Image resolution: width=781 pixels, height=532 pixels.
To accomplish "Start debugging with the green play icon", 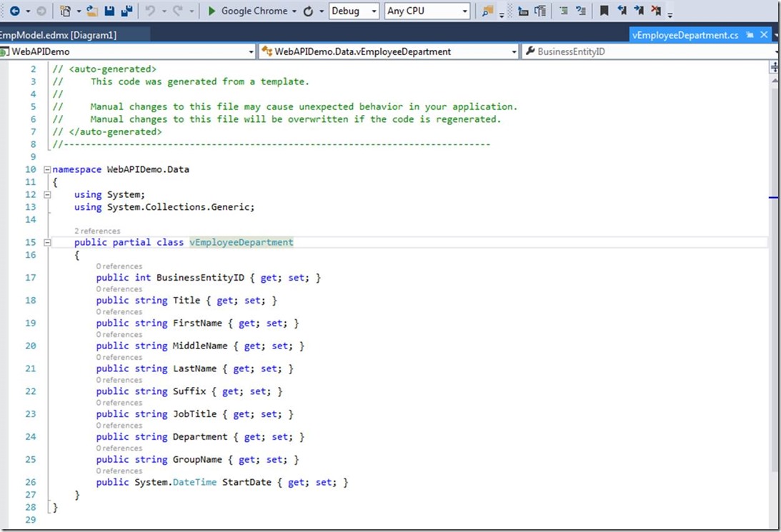I will (212, 11).
